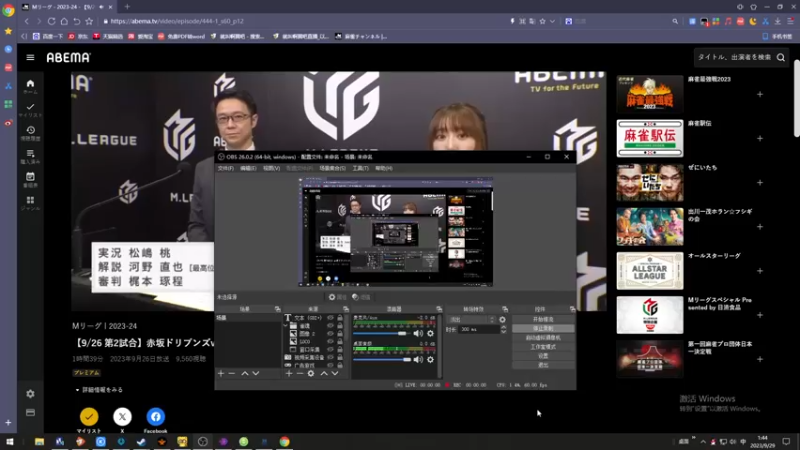Open TV schedule calendar icon in sidebar

[30, 180]
